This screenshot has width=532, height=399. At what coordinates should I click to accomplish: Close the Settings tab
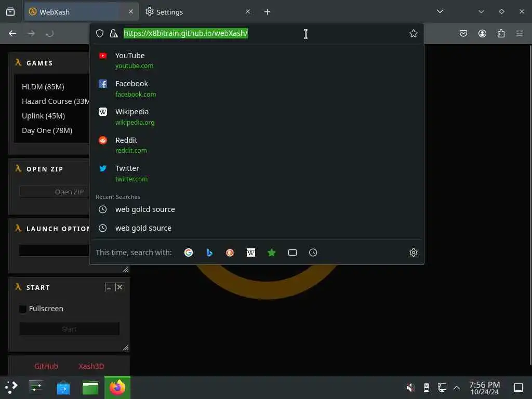click(x=248, y=12)
